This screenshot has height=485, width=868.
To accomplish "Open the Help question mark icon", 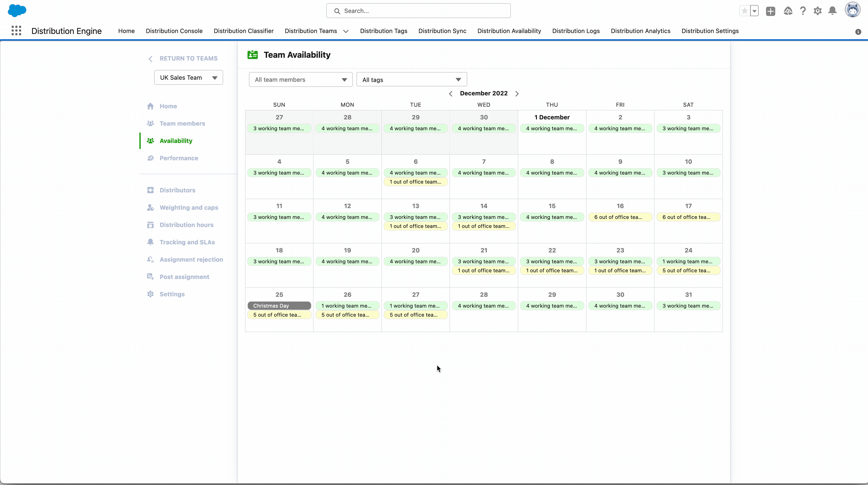I will (x=803, y=11).
